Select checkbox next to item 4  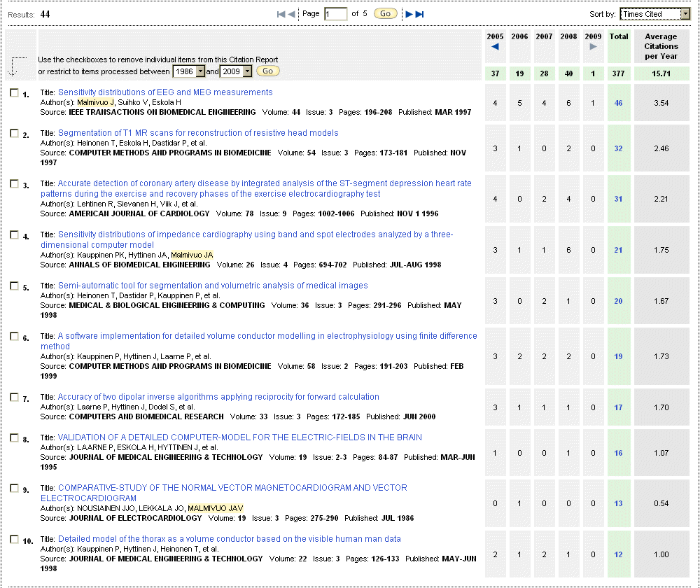point(14,235)
